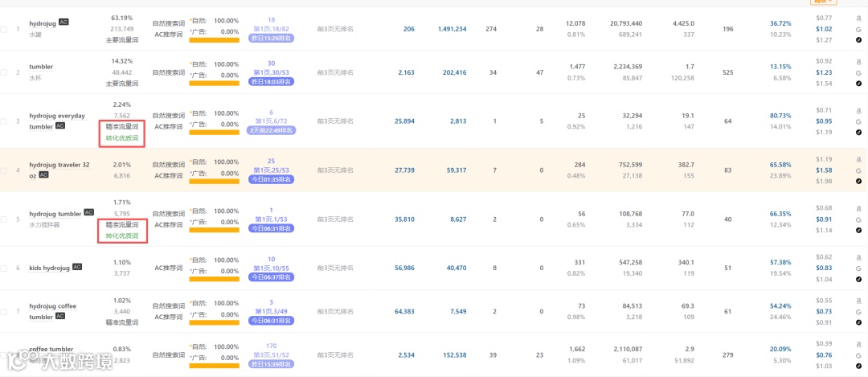868x377 pixels.
Task: Click the value 2,110,087
Action: point(628,350)
